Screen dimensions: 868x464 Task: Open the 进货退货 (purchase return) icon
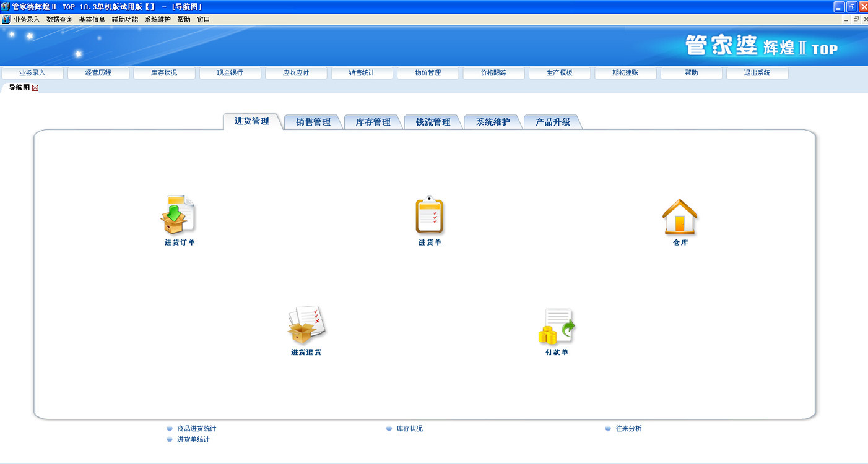(x=306, y=325)
